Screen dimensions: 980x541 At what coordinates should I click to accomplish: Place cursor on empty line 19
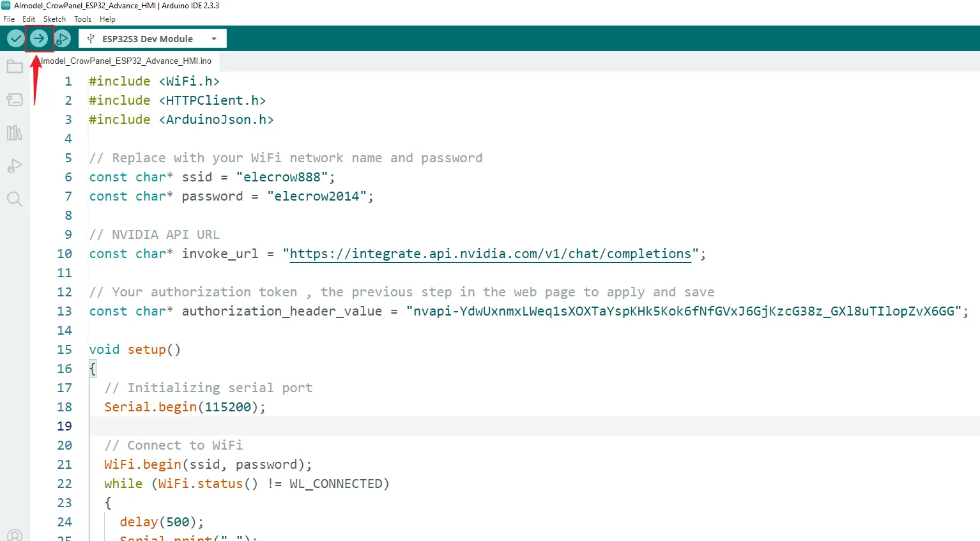tap(383, 426)
